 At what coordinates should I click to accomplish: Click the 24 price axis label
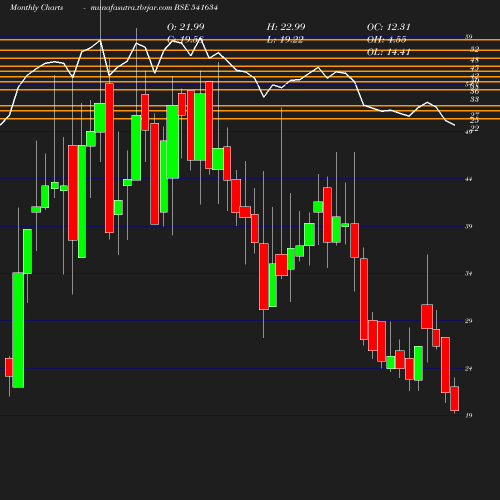pos(469,369)
